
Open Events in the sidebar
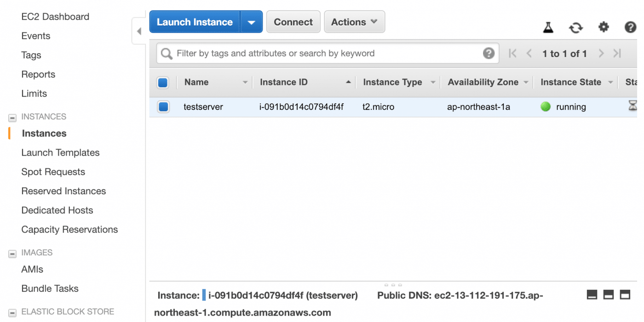click(x=36, y=36)
